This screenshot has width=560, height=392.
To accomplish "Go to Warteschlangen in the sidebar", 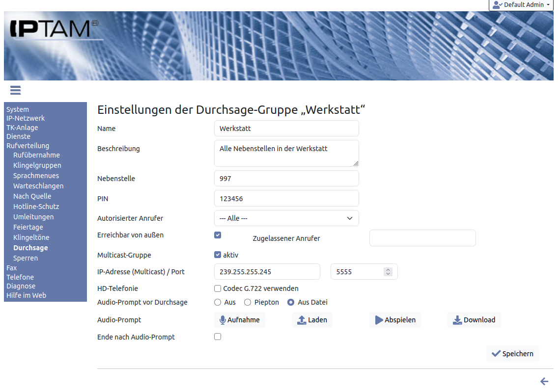I will [38, 186].
